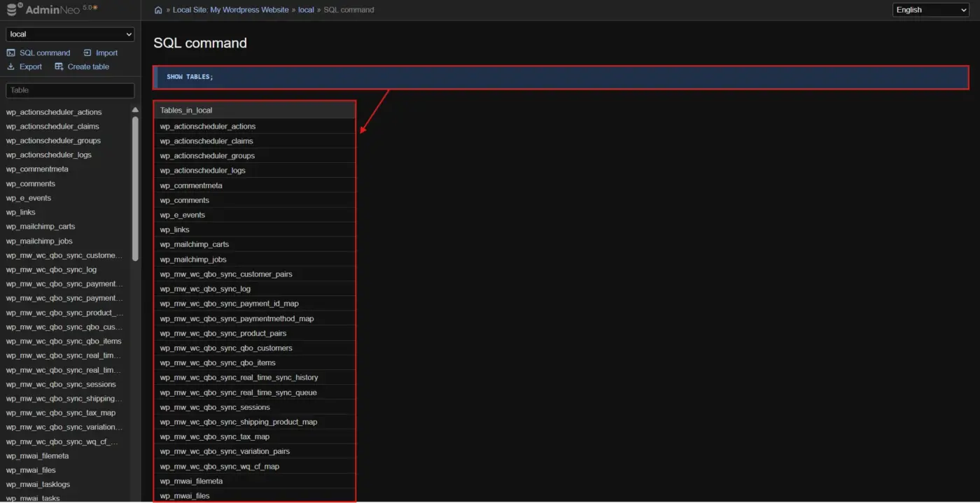
Task: Select wp_mw_wc_qbo_sync_variation_pairs result row
Action: pyautogui.click(x=255, y=452)
